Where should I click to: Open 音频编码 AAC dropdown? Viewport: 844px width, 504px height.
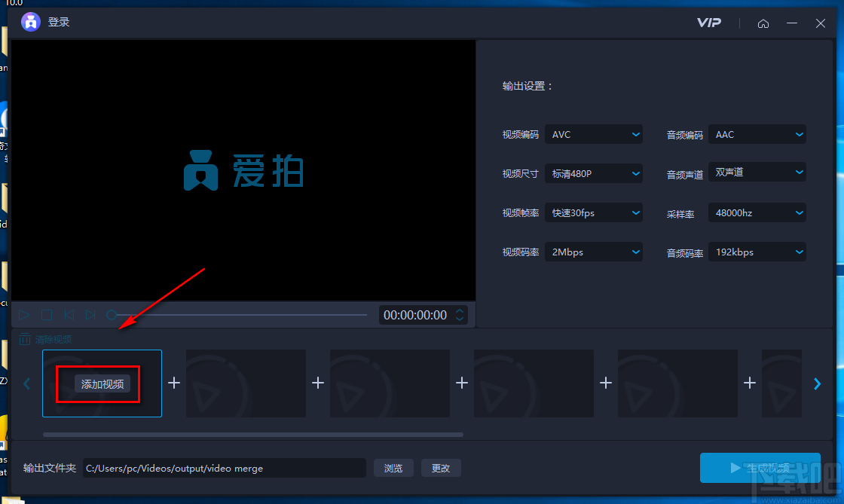(757, 134)
